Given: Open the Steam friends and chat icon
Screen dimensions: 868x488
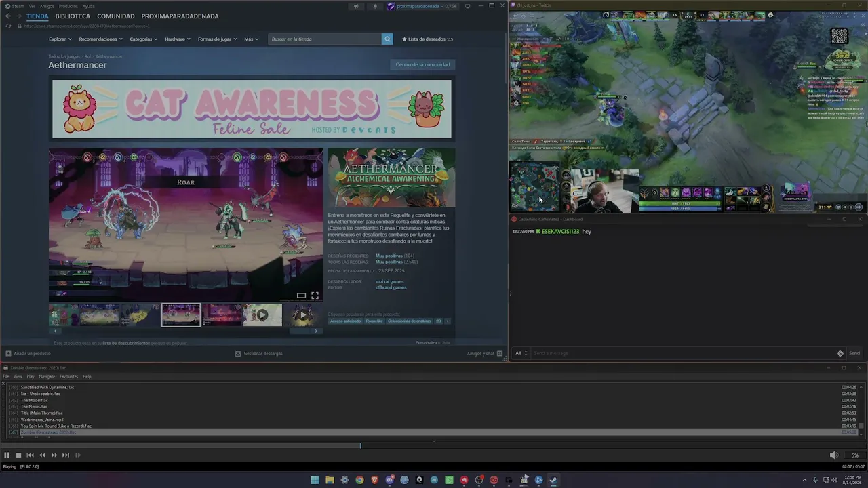Looking at the screenshot, I should click(500, 353).
